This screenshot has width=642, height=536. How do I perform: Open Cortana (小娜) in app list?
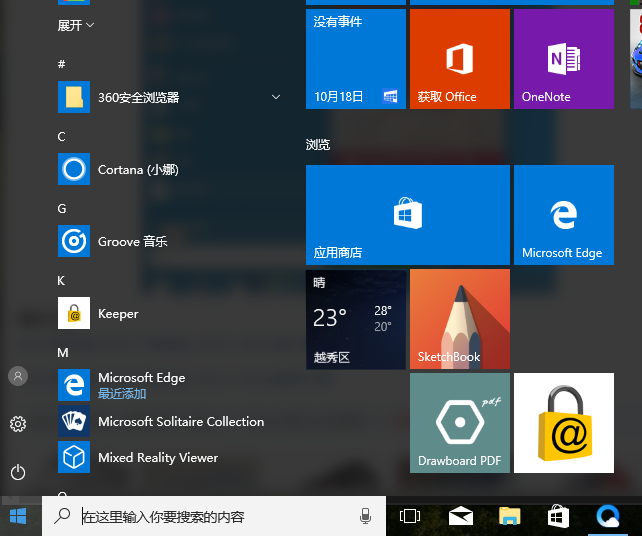point(137,170)
